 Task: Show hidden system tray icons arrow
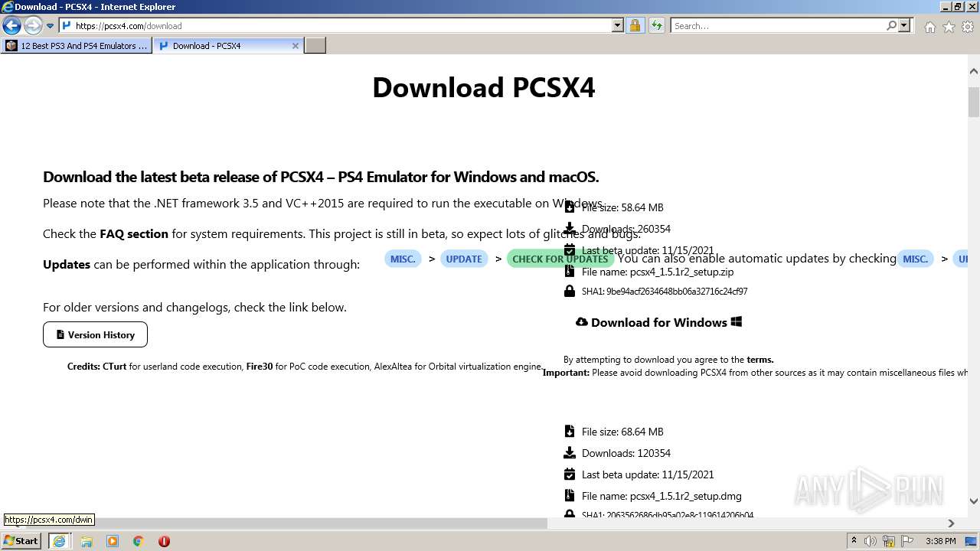coord(854,541)
